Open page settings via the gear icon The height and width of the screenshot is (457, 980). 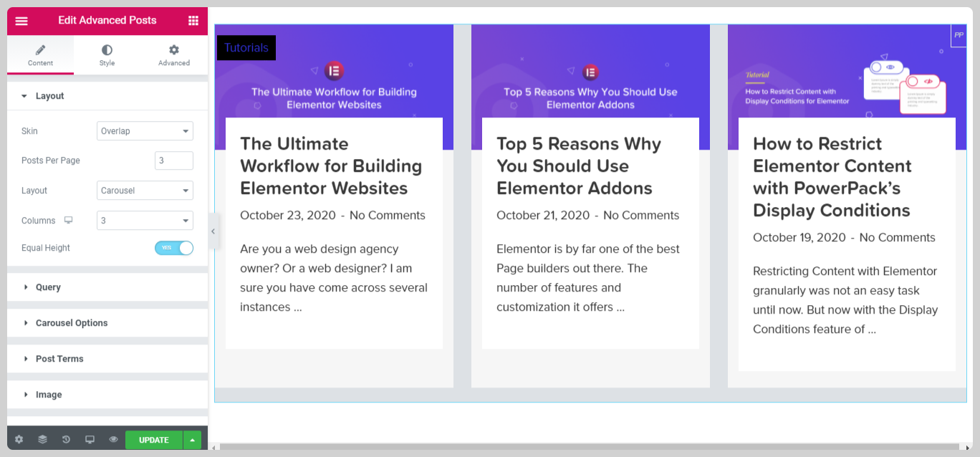(18, 439)
